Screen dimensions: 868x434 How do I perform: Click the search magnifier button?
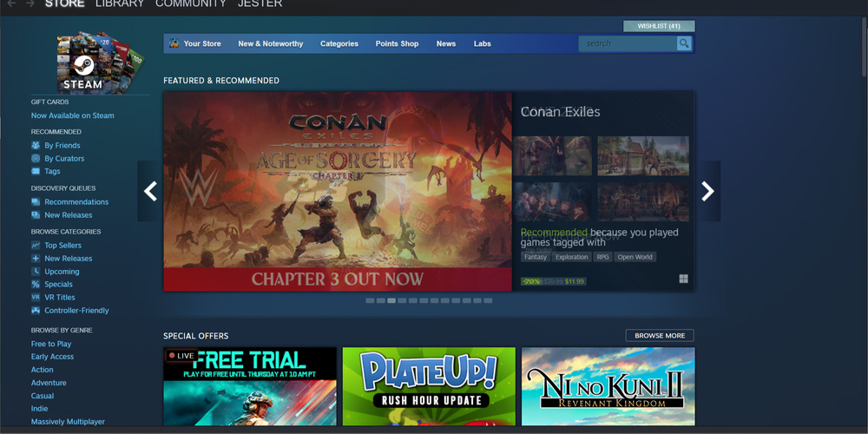click(x=684, y=43)
